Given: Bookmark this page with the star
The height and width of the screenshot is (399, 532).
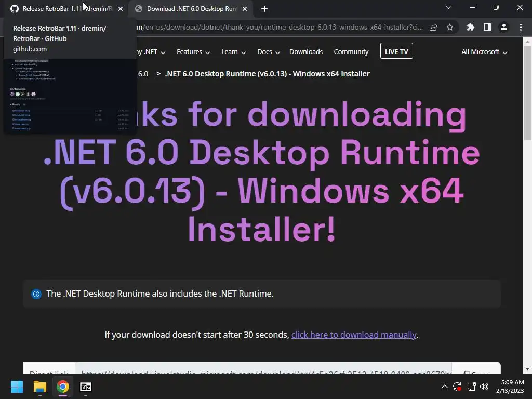Looking at the screenshot, I should 450,27.
